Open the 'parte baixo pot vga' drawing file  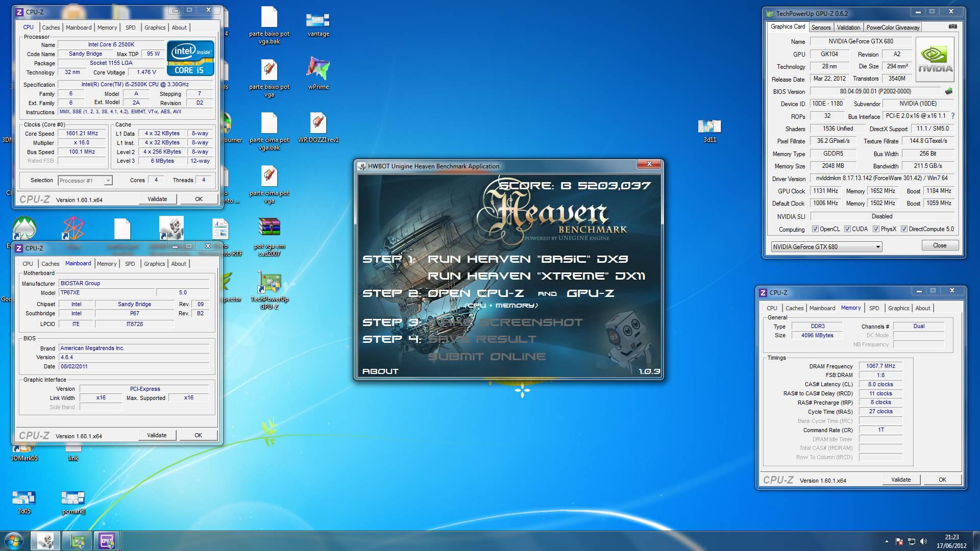coord(269,78)
